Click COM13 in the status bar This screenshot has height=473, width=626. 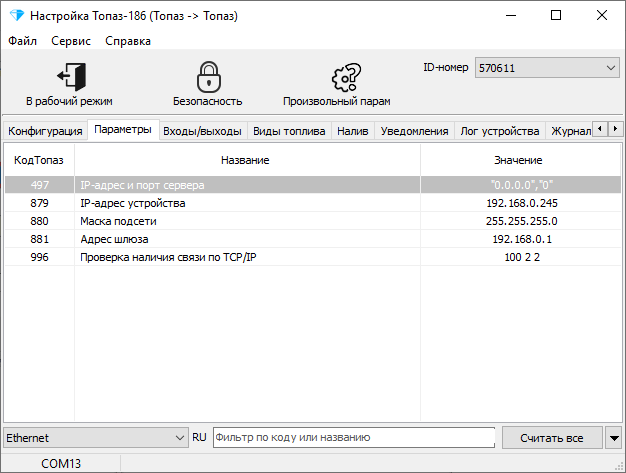point(61,463)
